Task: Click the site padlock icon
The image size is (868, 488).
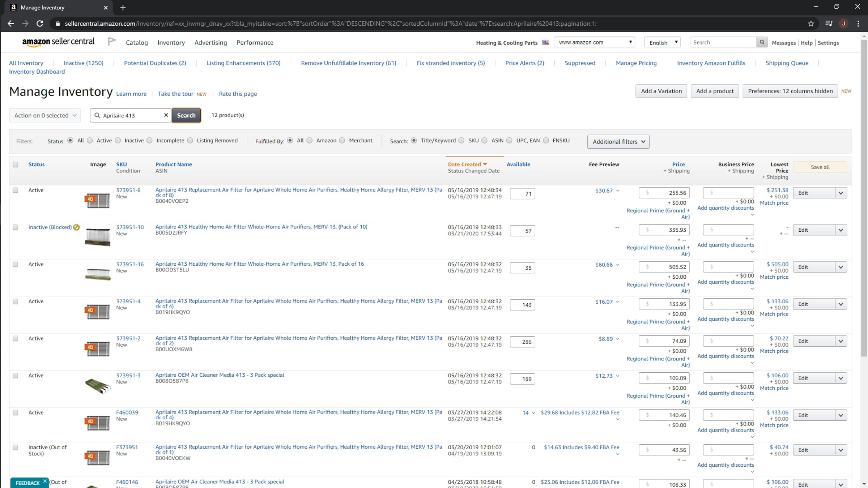Action: point(58,23)
